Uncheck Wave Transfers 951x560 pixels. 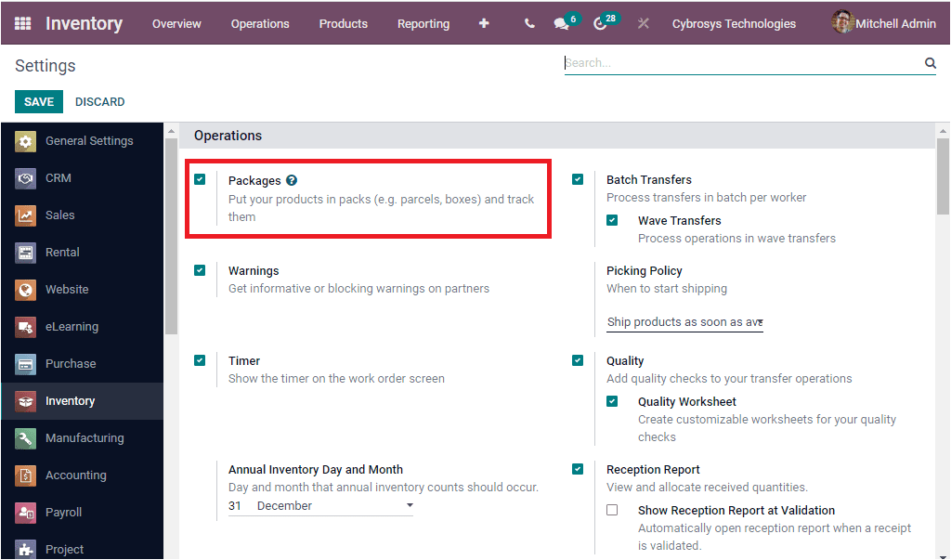[610, 220]
